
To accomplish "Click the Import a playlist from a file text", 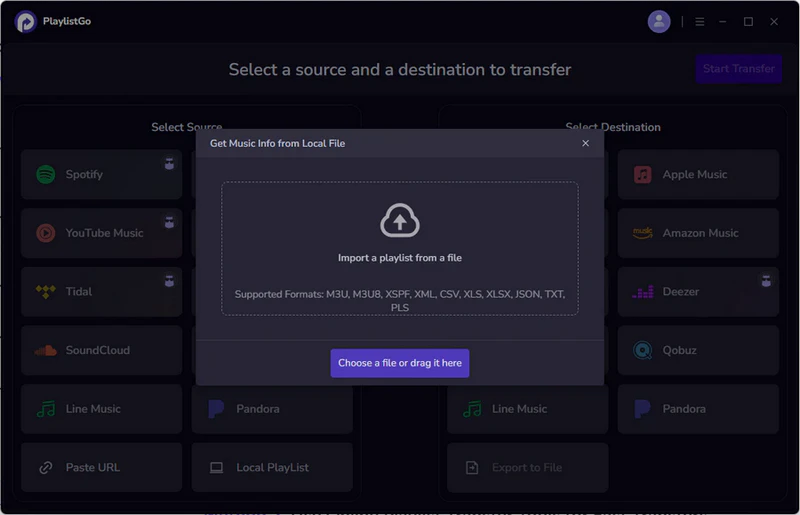I will tap(399, 258).
